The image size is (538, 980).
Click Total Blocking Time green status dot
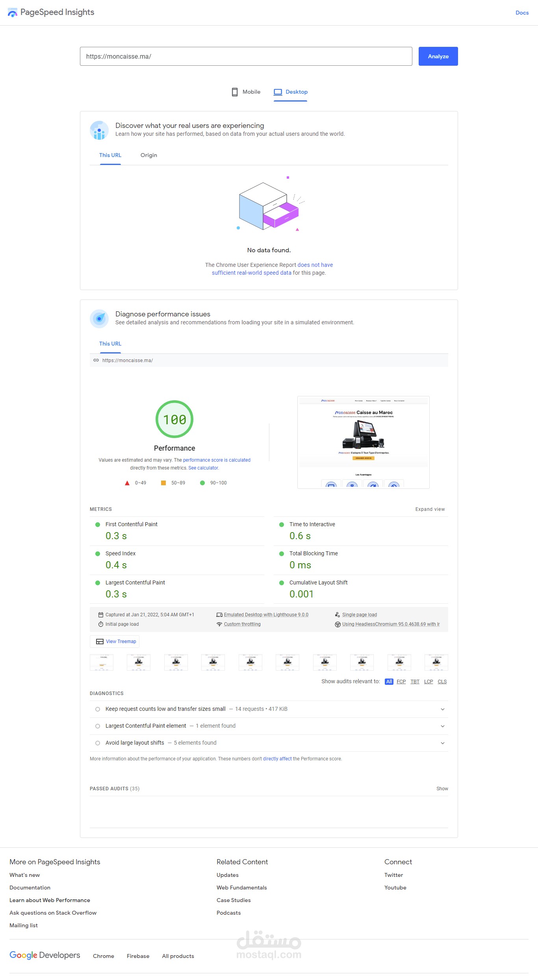click(x=282, y=554)
